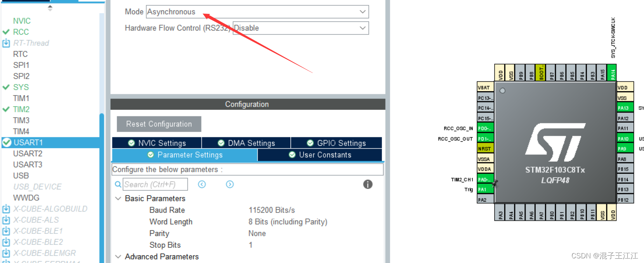
Task: Click pin PA1 labeled Trig
Action: 485,189
